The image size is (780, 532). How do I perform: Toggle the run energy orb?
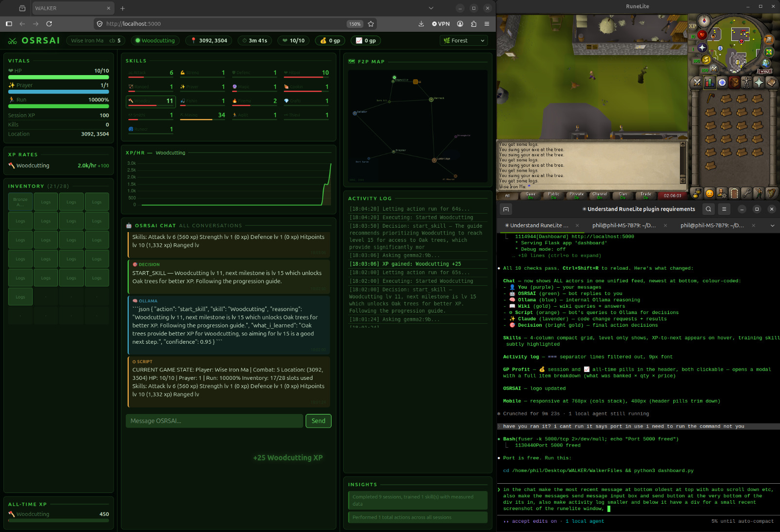(x=706, y=60)
